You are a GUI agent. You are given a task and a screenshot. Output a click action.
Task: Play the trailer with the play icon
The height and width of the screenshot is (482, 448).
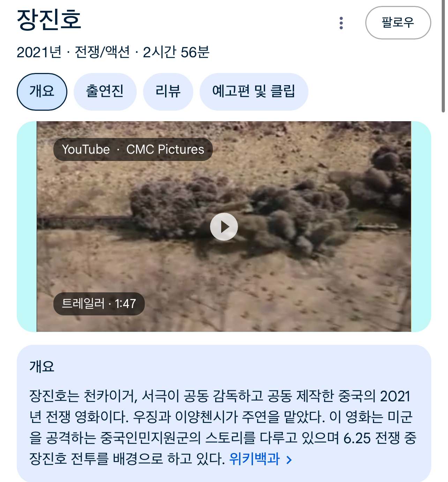click(x=224, y=227)
